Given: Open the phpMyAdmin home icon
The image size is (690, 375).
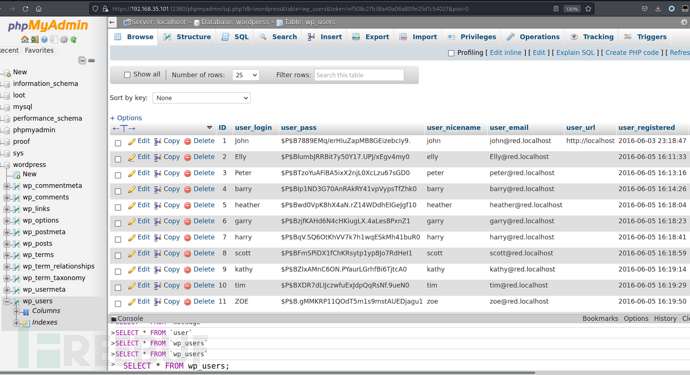Looking at the screenshot, I should tap(25, 40).
